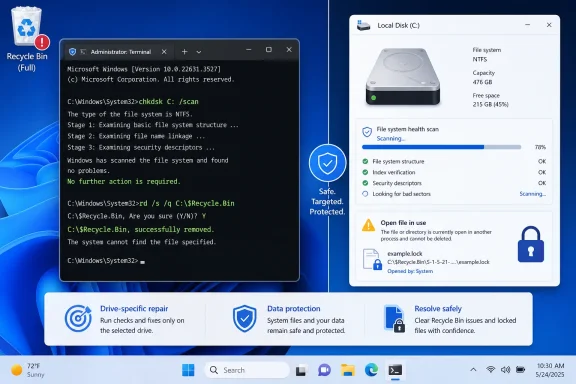Minimize the Local Disk (C:) window
The width and height of the screenshot is (576, 384).
click(528, 25)
